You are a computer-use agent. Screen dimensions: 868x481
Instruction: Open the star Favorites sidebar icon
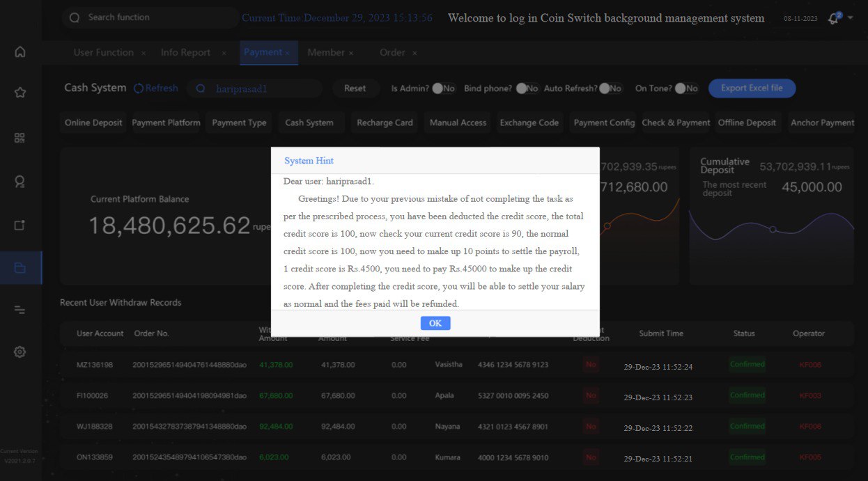[20, 92]
